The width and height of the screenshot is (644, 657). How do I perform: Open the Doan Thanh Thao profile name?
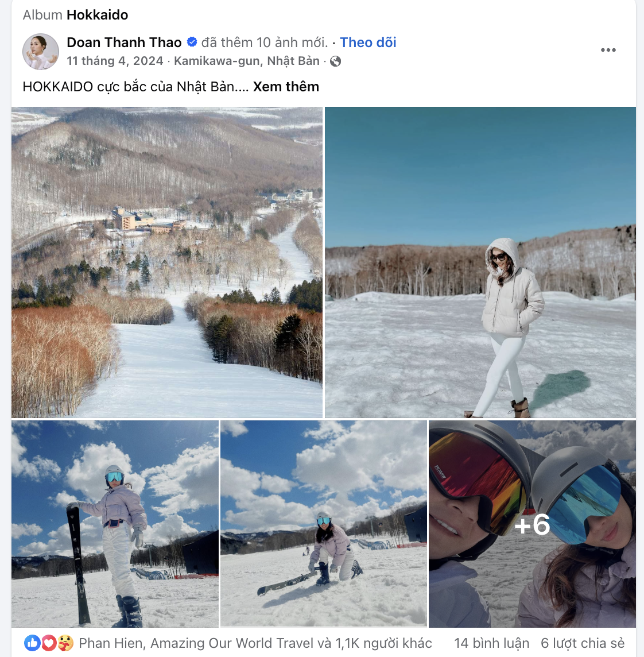pyautogui.click(x=124, y=42)
